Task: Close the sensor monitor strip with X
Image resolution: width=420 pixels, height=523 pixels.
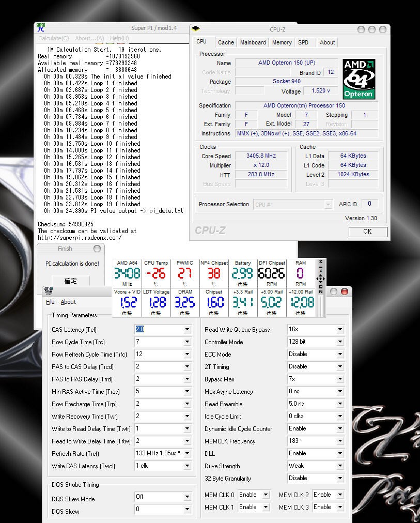Action: tap(321, 262)
